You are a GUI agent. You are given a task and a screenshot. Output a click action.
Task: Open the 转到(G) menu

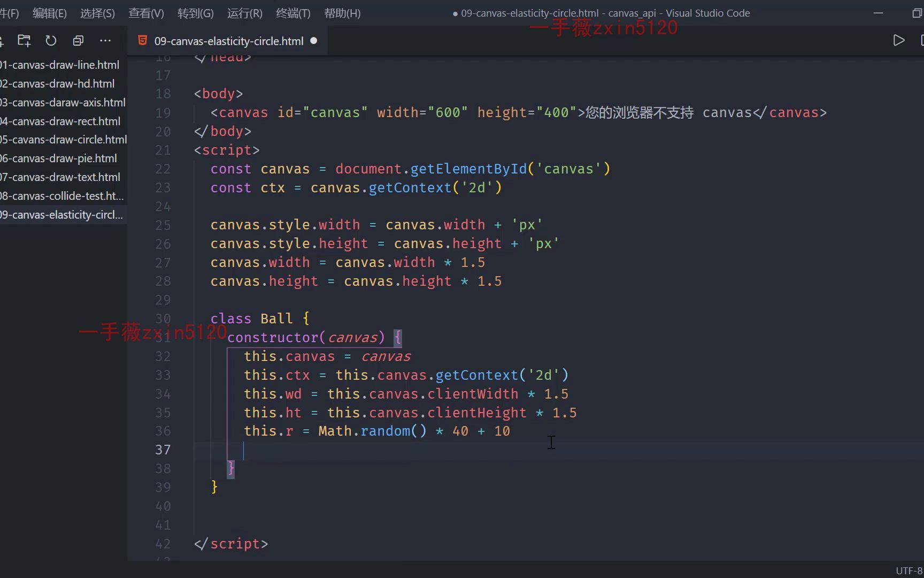tap(195, 13)
